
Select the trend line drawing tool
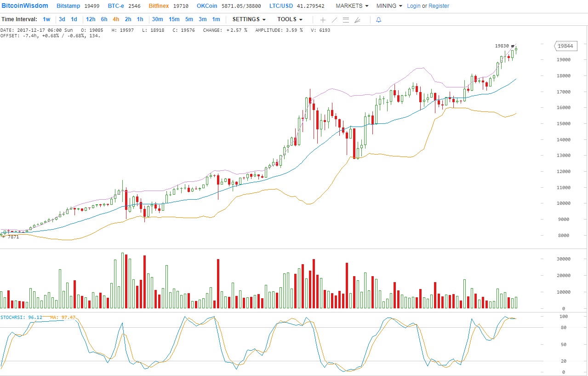point(334,20)
